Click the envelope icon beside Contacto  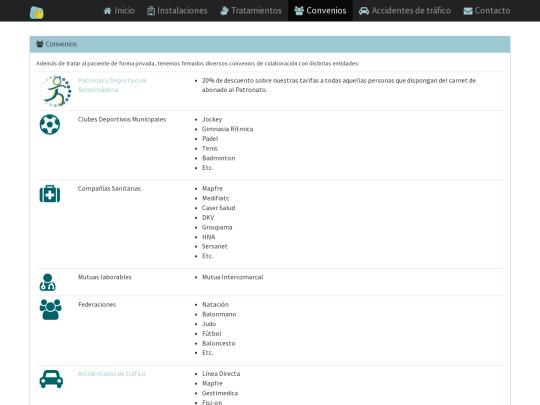tap(468, 11)
